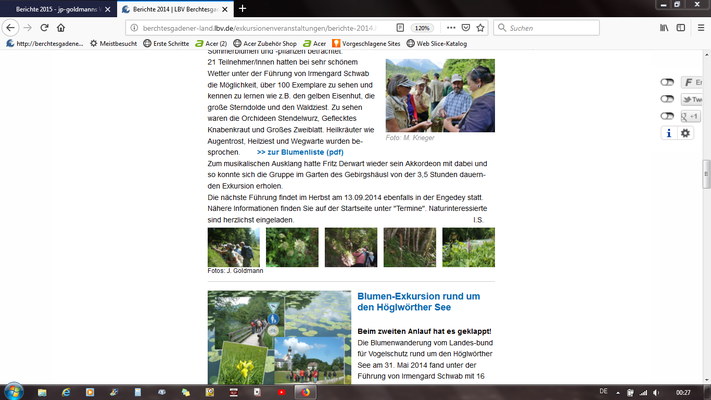
Task: Open share settings gear icon
Action: pyautogui.click(x=685, y=133)
